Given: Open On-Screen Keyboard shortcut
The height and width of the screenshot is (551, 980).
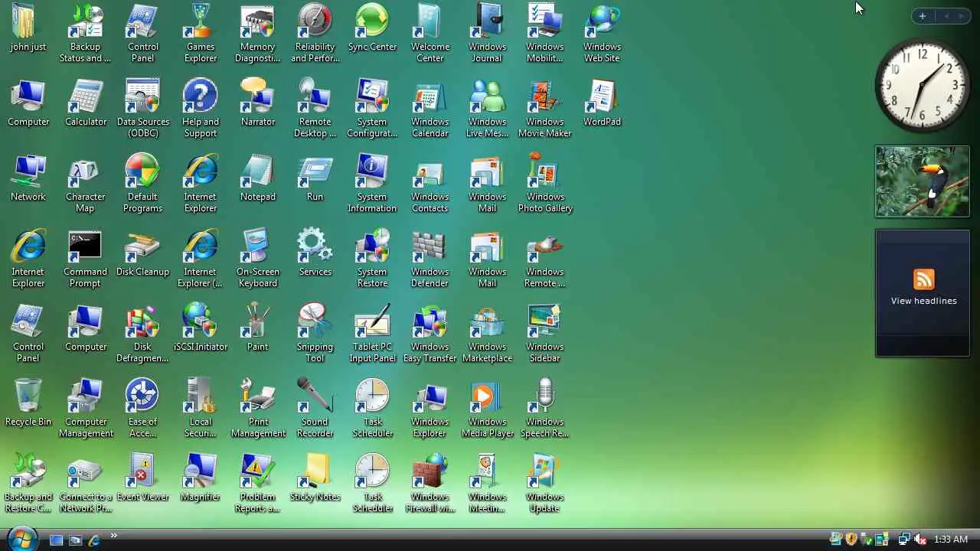Looking at the screenshot, I should coord(258,259).
